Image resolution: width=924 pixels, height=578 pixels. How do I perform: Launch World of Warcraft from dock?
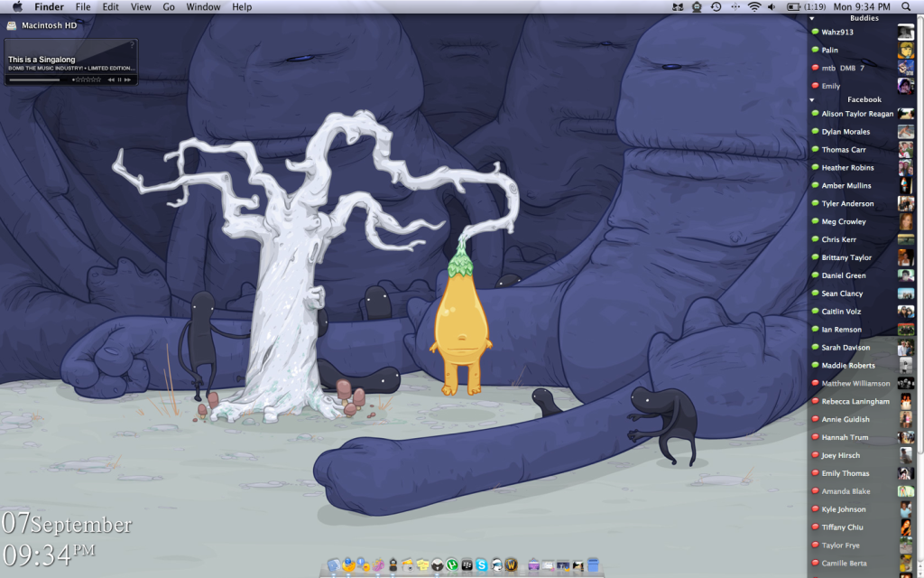511,565
